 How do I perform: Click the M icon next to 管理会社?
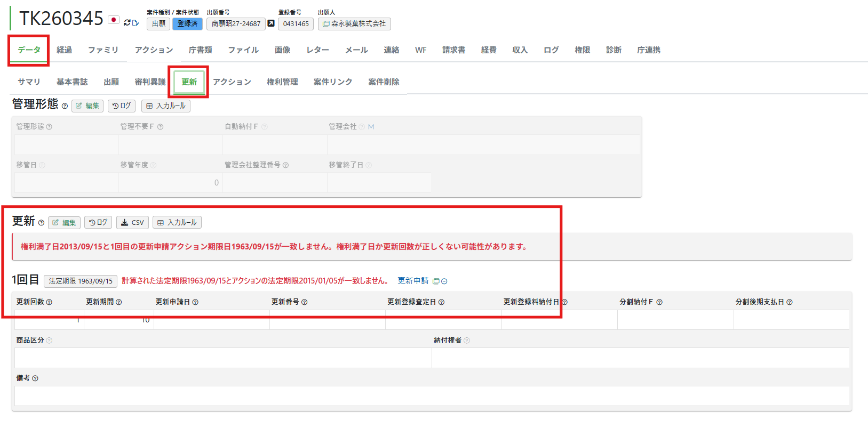(371, 127)
